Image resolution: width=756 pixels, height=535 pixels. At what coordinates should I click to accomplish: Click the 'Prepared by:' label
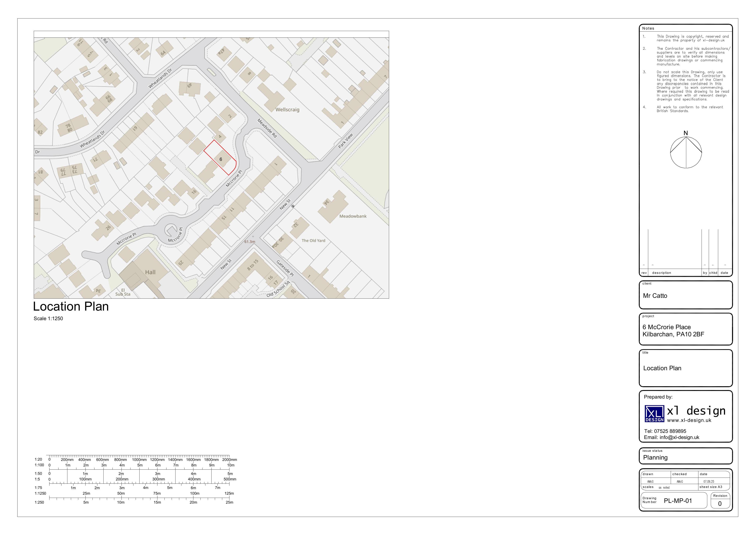(658, 397)
